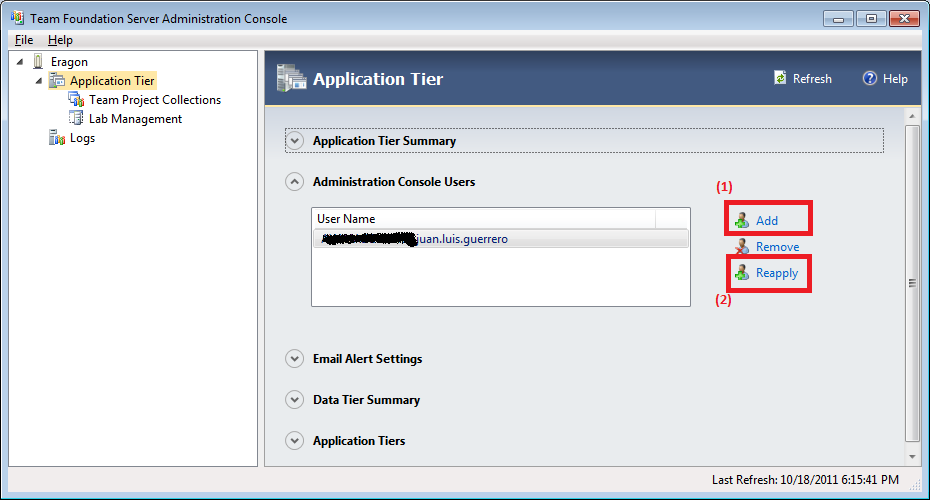Click the Help question-mark icon
930x500 pixels.
pos(870,78)
